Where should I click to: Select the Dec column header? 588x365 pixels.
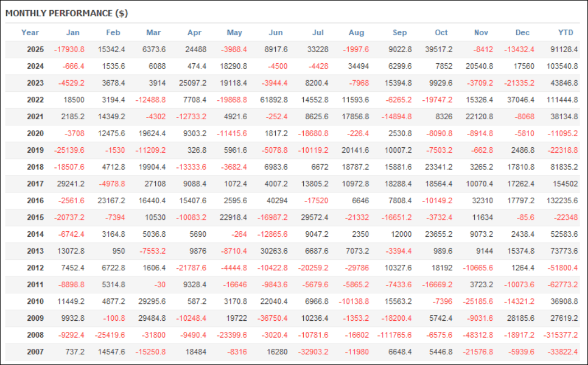click(523, 32)
